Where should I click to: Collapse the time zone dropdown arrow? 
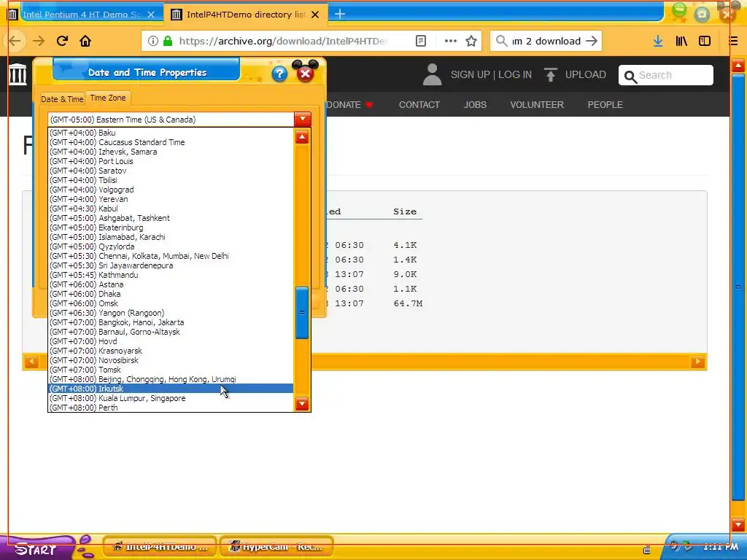[x=303, y=119]
